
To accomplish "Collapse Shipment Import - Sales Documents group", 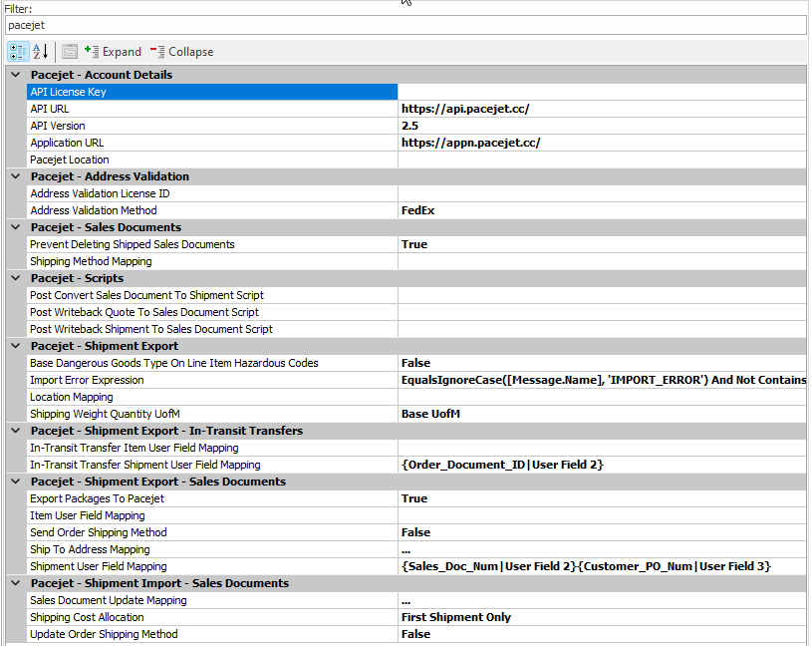I will coord(15,583).
